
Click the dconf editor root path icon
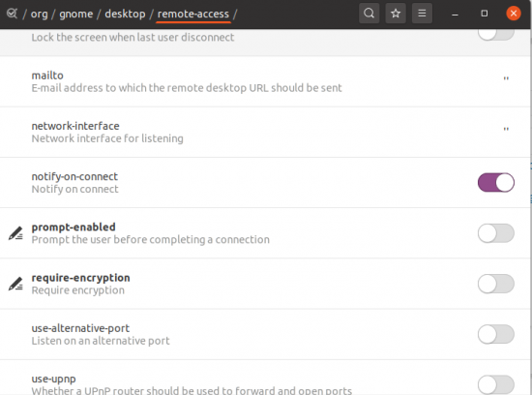point(12,14)
